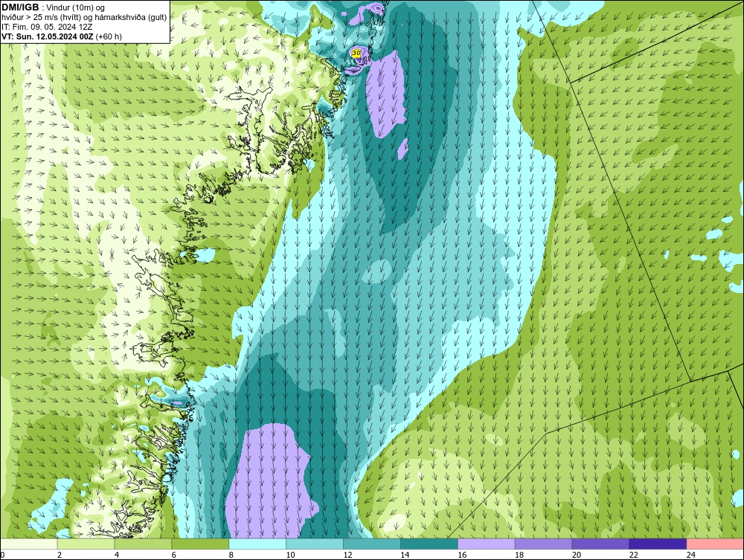Click the yellow 30 gust marker
744x560 pixels.
click(x=356, y=53)
